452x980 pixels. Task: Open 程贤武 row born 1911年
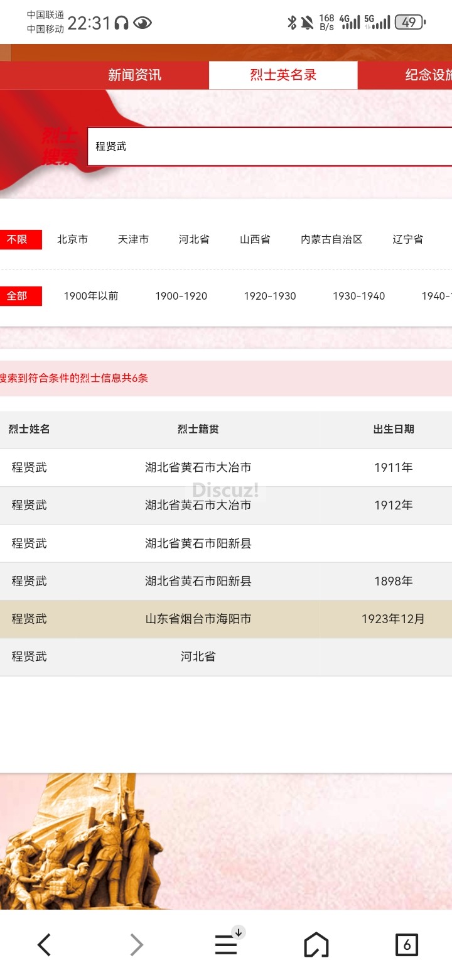coord(226,467)
